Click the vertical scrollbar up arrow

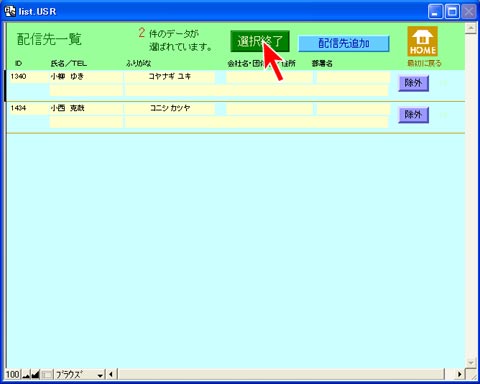(x=471, y=28)
